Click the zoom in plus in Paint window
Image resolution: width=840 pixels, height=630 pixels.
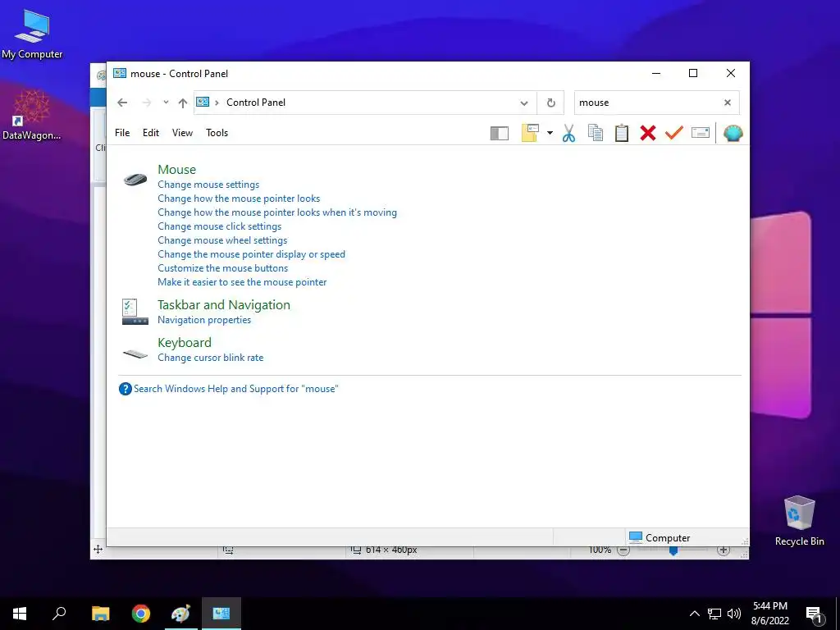click(x=724, y=550)
